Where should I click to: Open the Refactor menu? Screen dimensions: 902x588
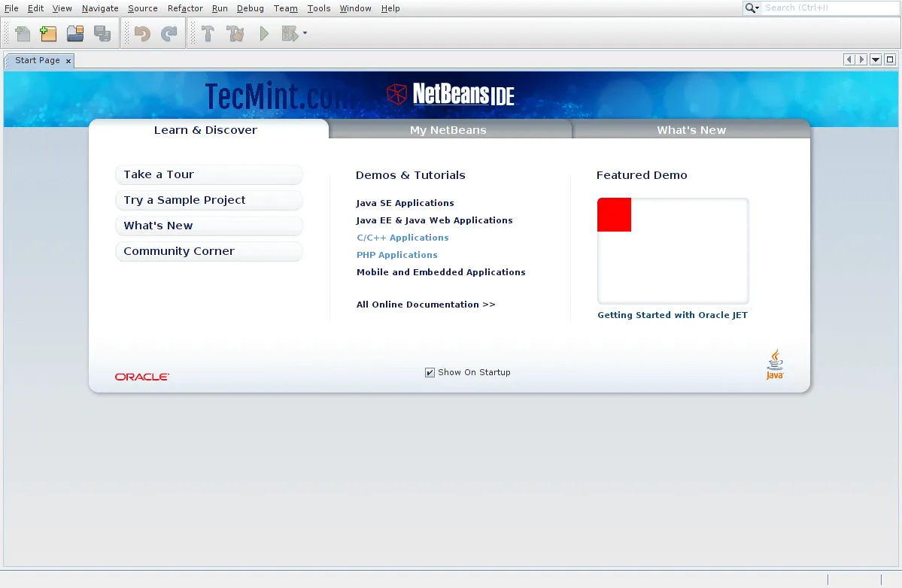(x=185, y=8)
